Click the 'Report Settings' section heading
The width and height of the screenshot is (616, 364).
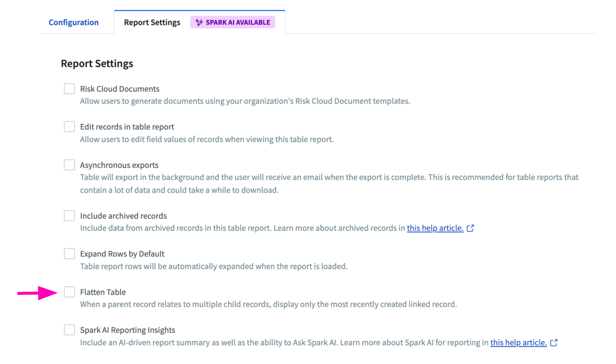(x=97, y=64)
